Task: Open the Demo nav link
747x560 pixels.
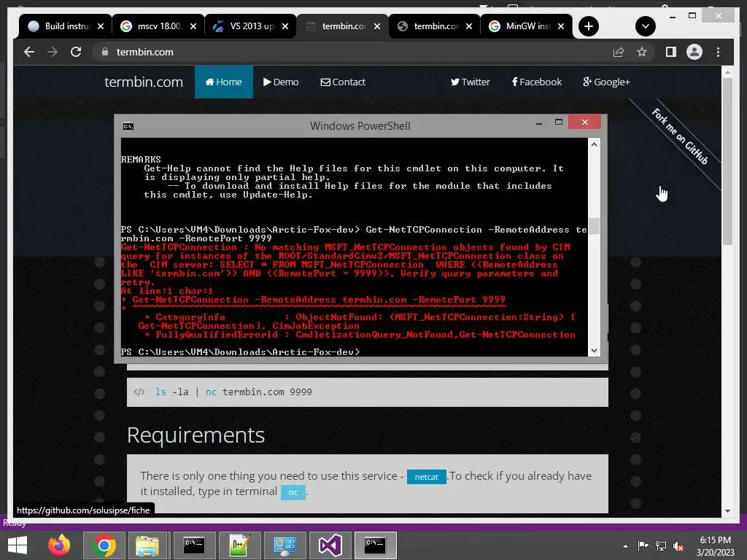Action: (x=281, y=82)
